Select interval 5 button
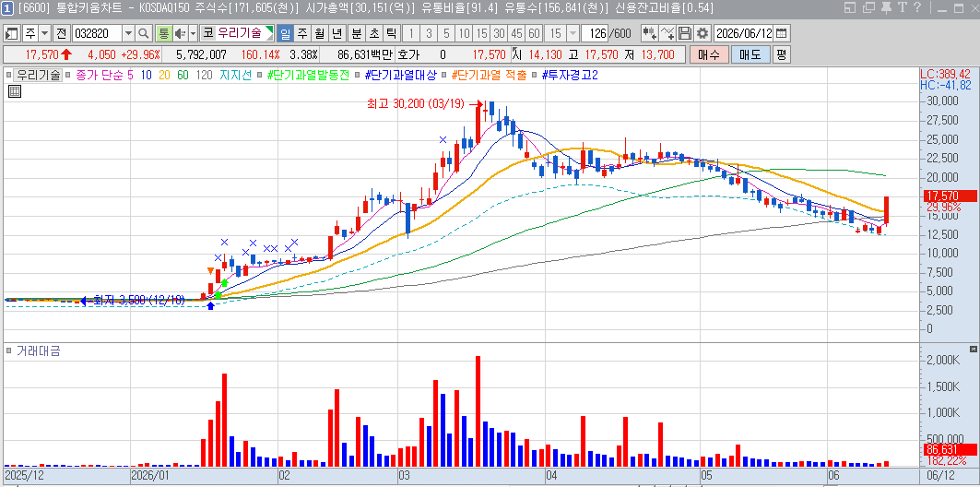 [446, 33]
